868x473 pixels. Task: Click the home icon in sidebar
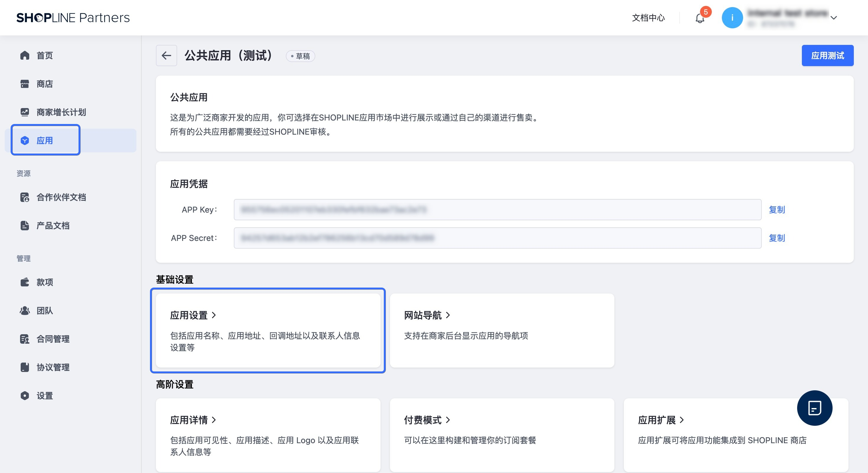[25, 55]
